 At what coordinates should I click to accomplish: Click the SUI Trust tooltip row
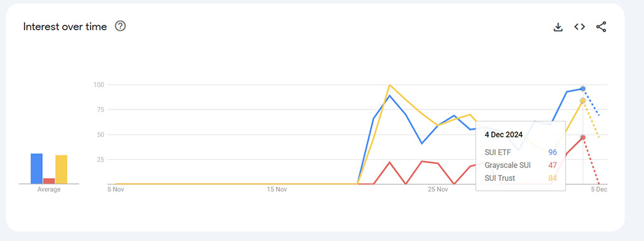point(520,178)
